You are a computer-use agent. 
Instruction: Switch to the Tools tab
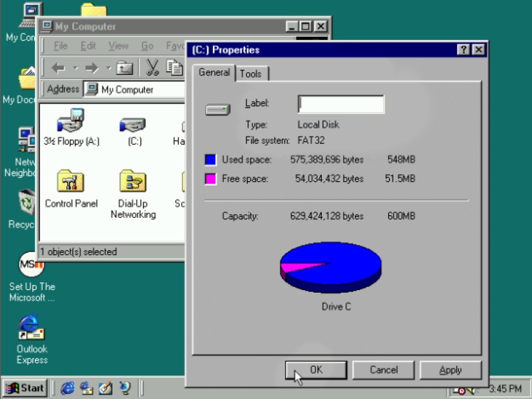[x=251, y=73]
